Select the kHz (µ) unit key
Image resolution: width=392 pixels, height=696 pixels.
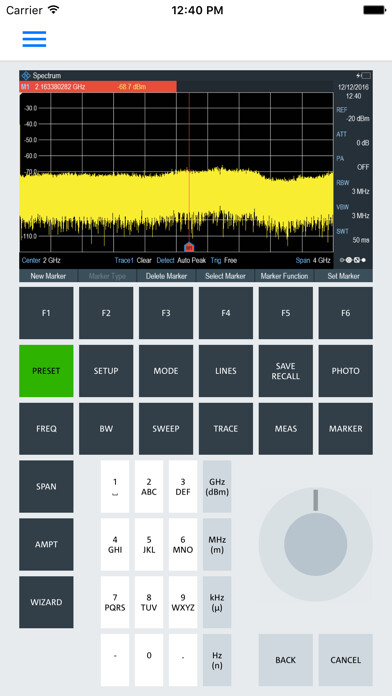[217, 602]
